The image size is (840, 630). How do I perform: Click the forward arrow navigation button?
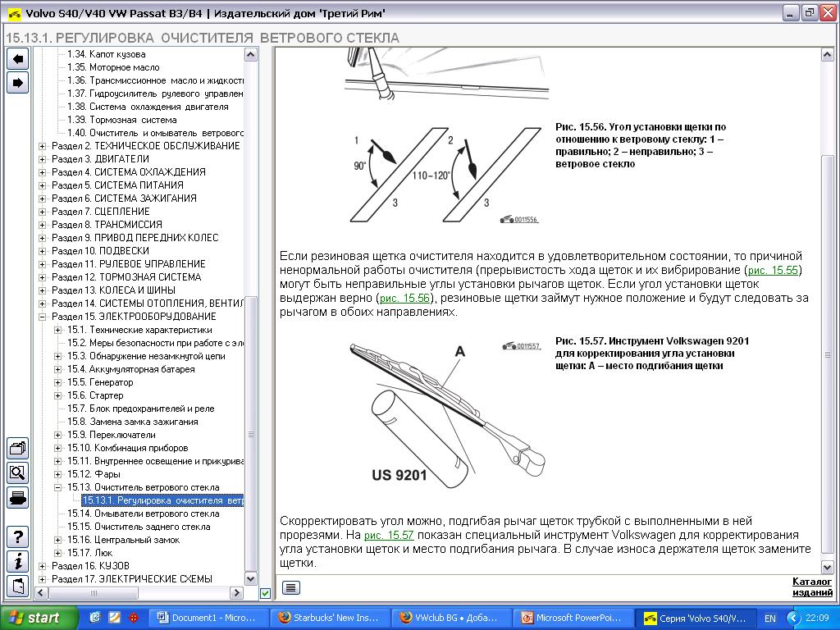(x=17, y=82)
